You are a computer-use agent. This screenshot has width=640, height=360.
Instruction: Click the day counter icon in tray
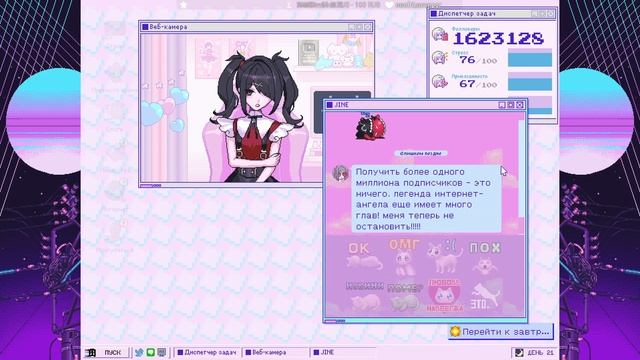coord(519,353)
